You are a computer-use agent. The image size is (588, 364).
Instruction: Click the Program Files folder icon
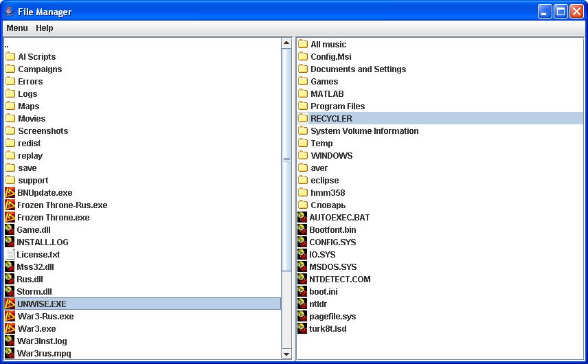click(x=303, y=106)
